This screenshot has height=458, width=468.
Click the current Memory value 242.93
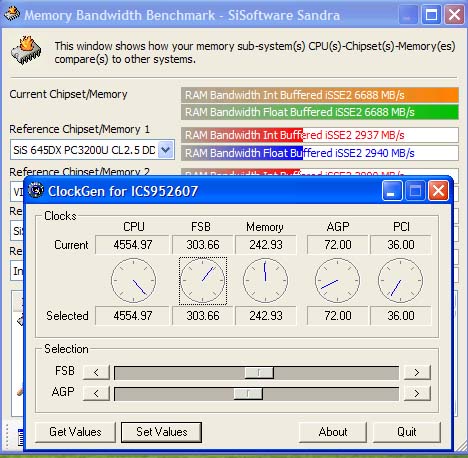pos(266,245)
